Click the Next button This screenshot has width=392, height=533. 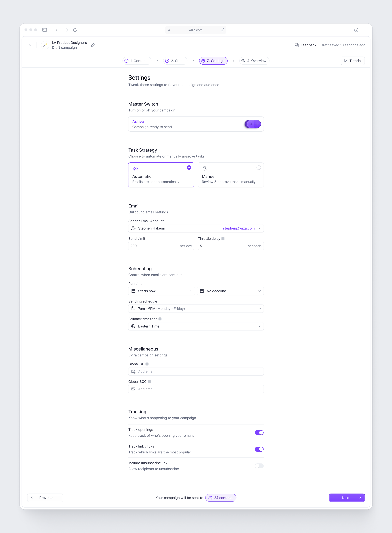(x=347, y=498)
